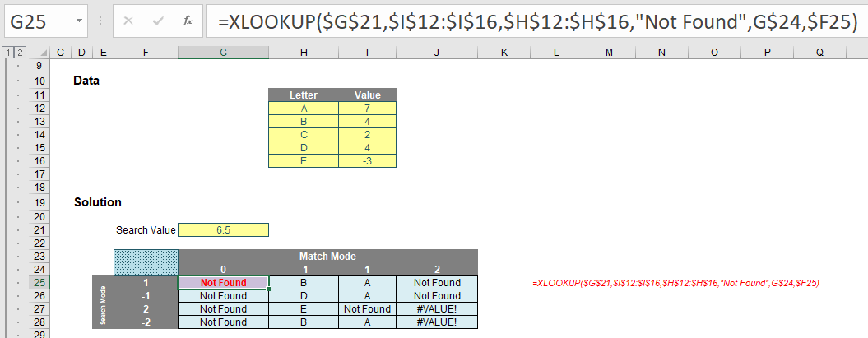Click into the XLOOKUP formula bar text
This screenshot has height=338, width=868.
(536, 21)
